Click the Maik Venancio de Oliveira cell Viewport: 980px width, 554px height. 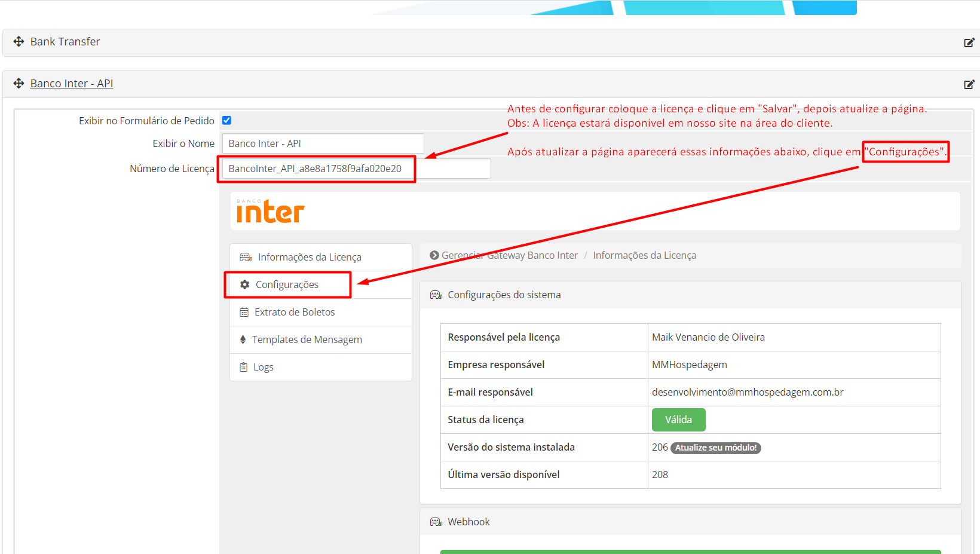(794, 337)
